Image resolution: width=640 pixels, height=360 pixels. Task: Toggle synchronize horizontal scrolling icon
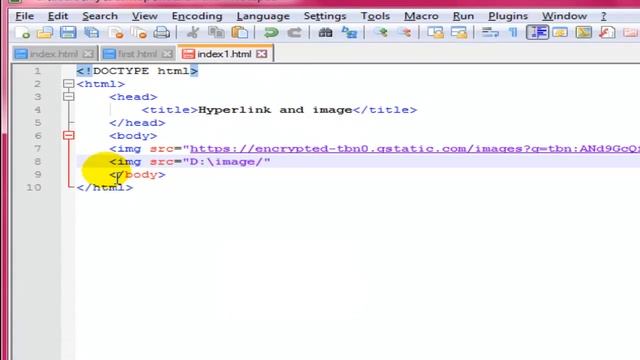click(x=459, y=32)
